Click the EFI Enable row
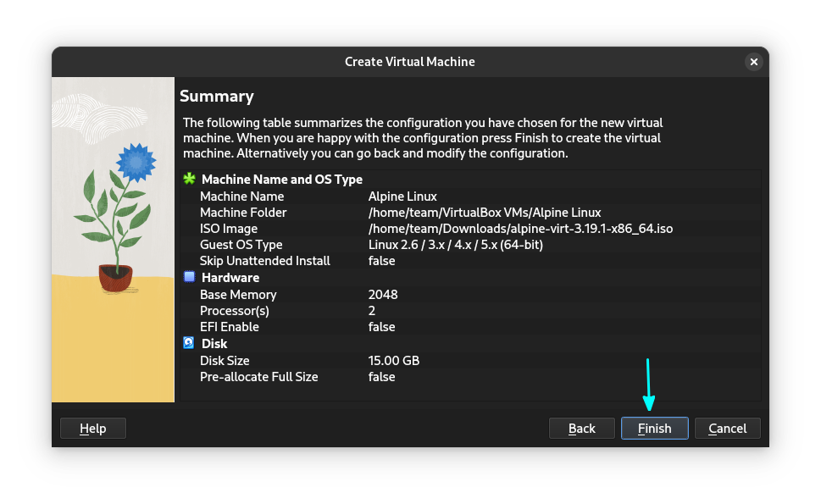This screenshot has width=821, height=504. [229, 327]
